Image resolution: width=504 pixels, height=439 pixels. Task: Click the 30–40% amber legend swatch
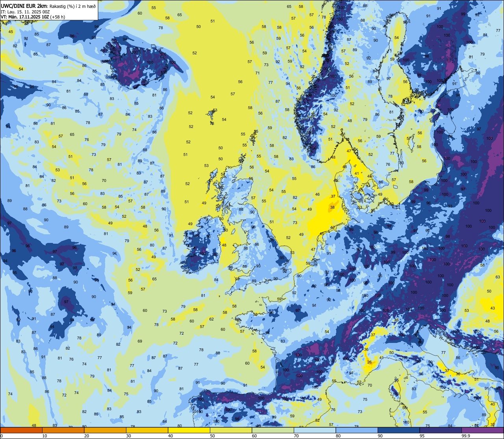(x=147, y=430)
